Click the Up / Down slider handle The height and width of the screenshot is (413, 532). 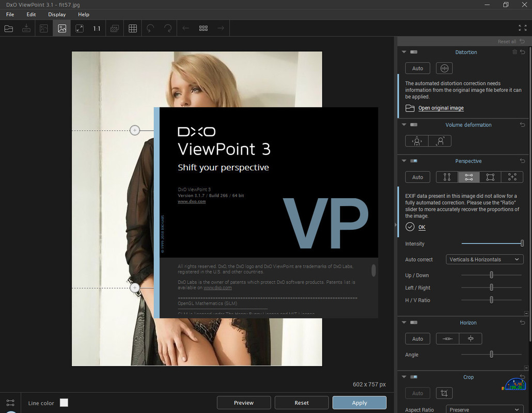491,275
